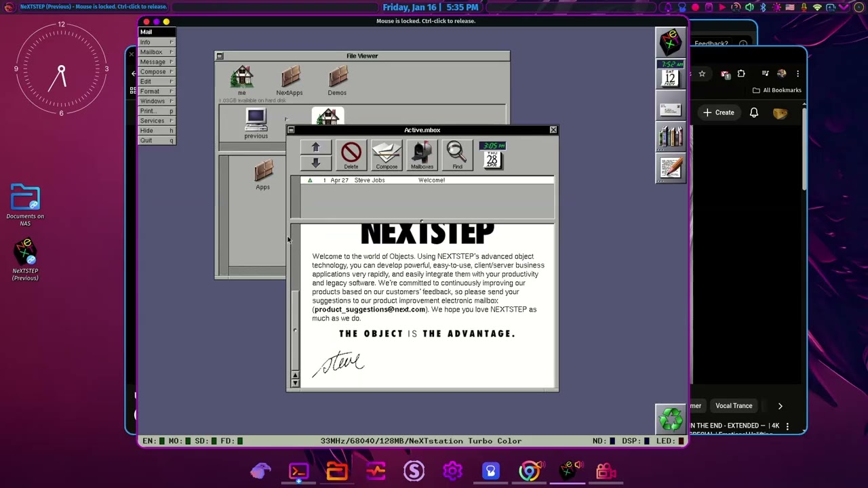The height and width of the screenshot is (488, 868).
Task: Click the Chrome icon in the taskbar
Action: click(x=530, y=471)
